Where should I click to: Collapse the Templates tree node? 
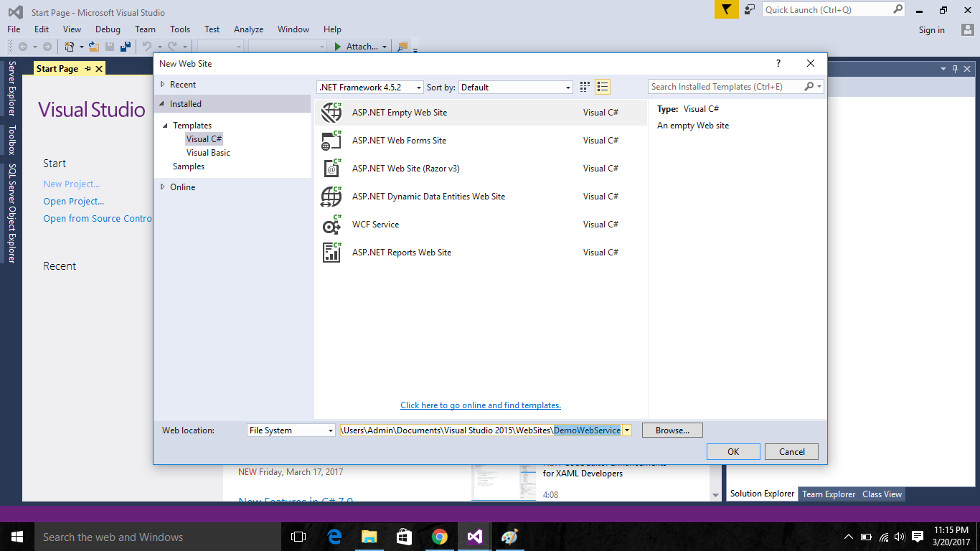tap(166, 126)
